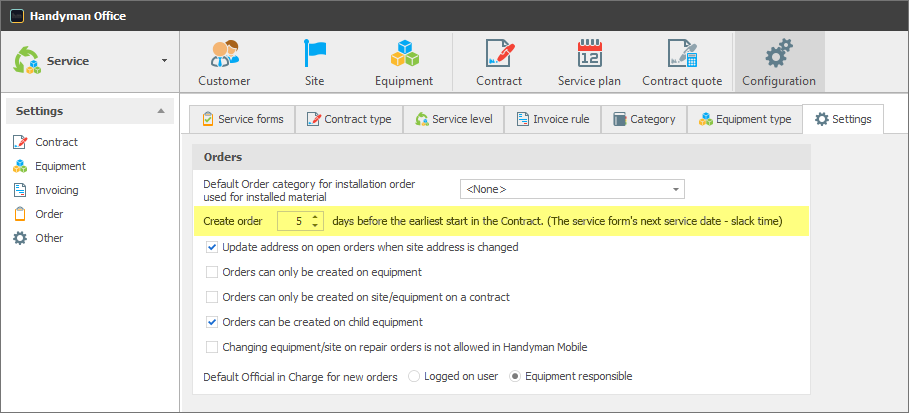The width and height of the screenshot is (909, 413).
Task: Switch to the Invoice rule tab
Action: (552, 119)
